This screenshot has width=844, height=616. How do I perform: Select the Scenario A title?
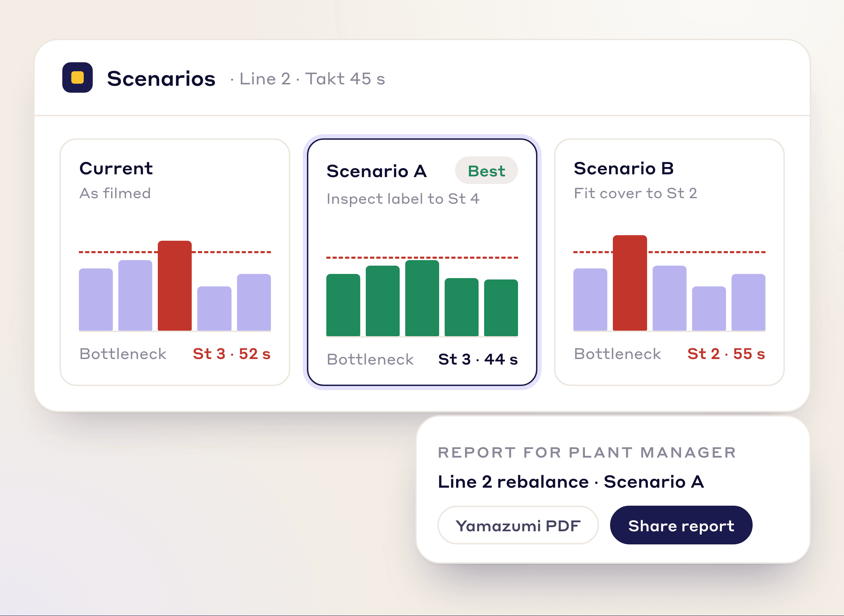[x=376, y=171]
